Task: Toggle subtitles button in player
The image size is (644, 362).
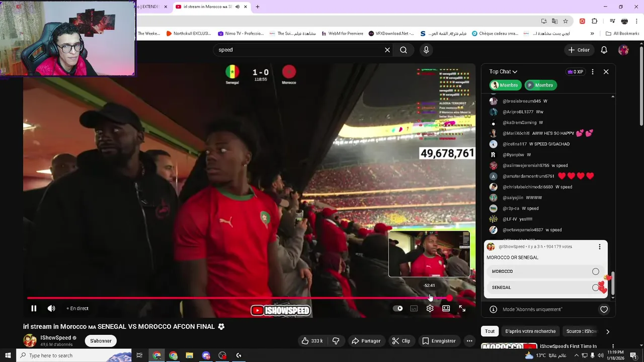Action: coord(414,308)
